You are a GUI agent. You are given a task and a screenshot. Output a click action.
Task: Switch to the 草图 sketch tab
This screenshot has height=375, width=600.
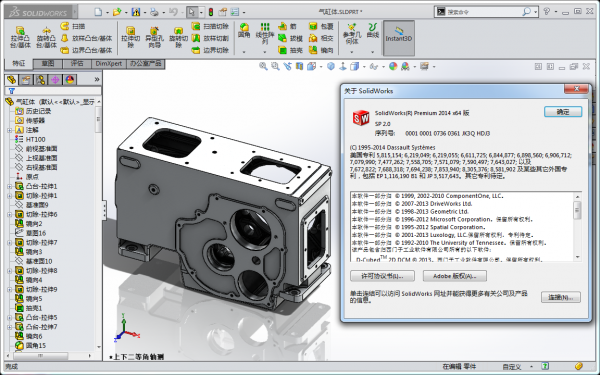click(48, 64)
